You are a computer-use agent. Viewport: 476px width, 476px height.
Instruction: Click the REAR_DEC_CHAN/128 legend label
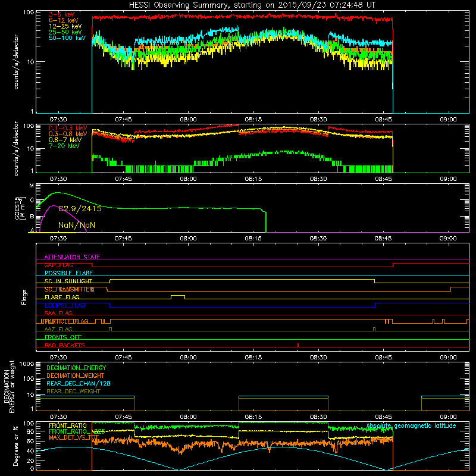pyautogui.click(x=79, y=384)
